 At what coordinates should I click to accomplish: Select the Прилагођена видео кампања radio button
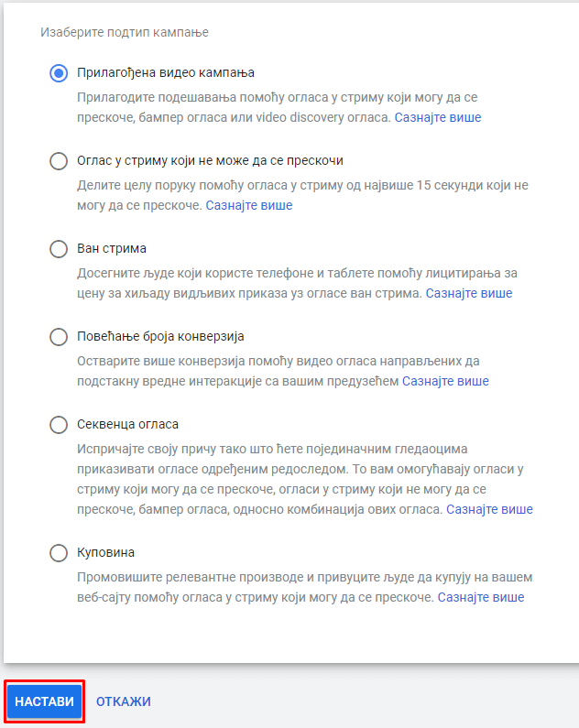pos(59,73)
